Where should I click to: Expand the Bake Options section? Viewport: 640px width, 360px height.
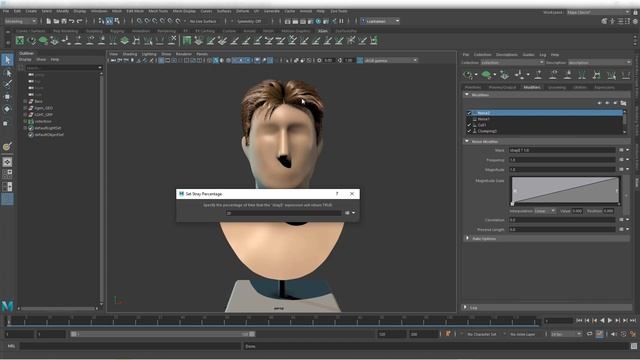pos(468,238)
